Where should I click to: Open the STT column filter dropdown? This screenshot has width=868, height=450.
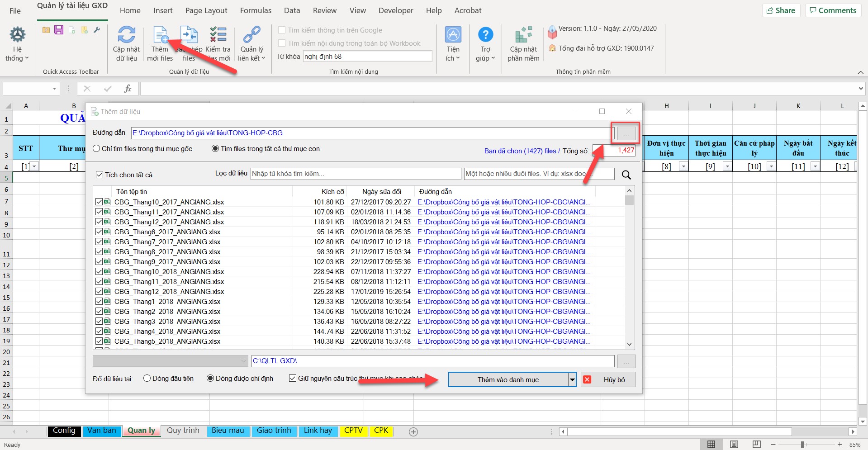pos(34,167)
